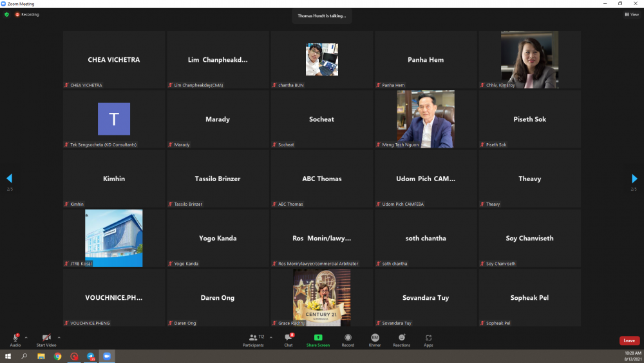Open the Apps panel
Image resolution: width=644 pixels, height=363 pixels.
tap(428, 339)
